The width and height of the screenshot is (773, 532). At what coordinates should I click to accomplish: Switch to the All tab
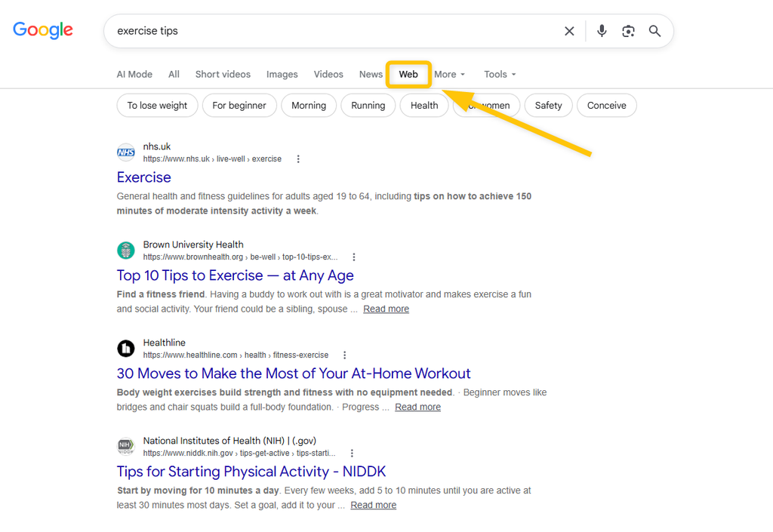click(174, 75)
